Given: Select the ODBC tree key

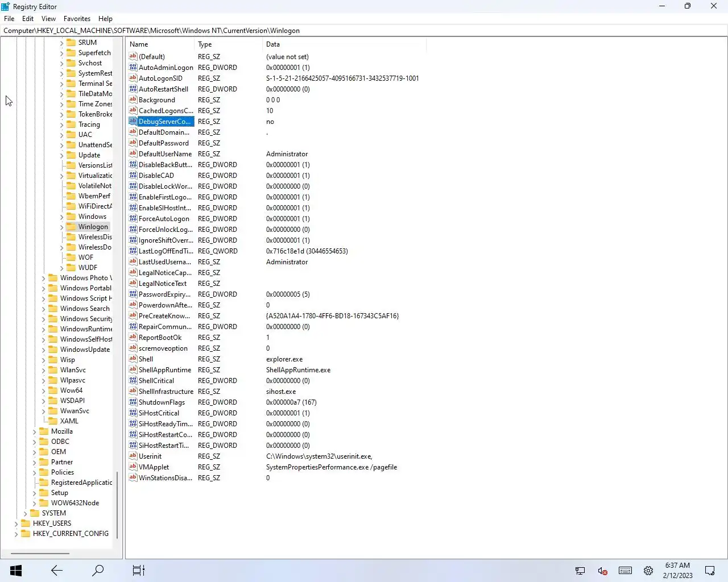Looking at the screenshot, I should 60,441.
